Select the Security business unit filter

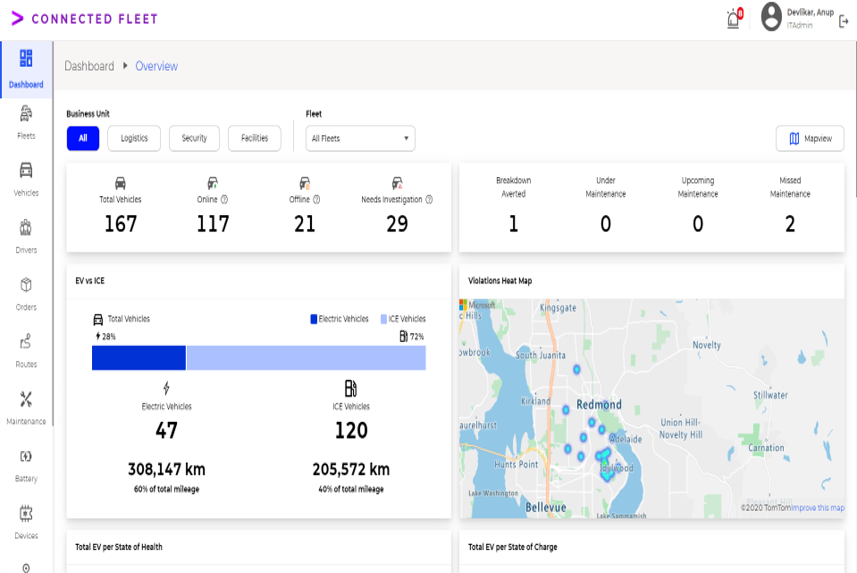pos(194,138)
